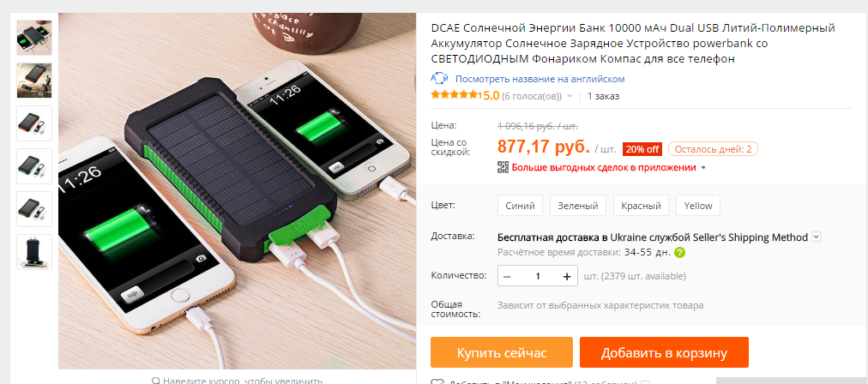Open the first product thumbnail with two phones
This screenshot has width=868, height=384.
[34, 39]
